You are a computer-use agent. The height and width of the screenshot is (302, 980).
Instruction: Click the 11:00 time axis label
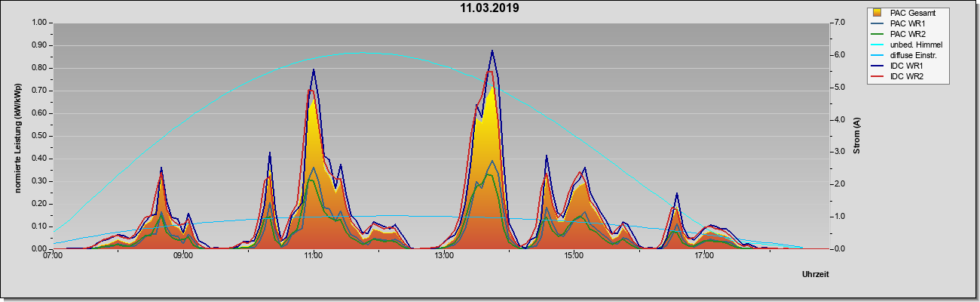tap(314, 257)
